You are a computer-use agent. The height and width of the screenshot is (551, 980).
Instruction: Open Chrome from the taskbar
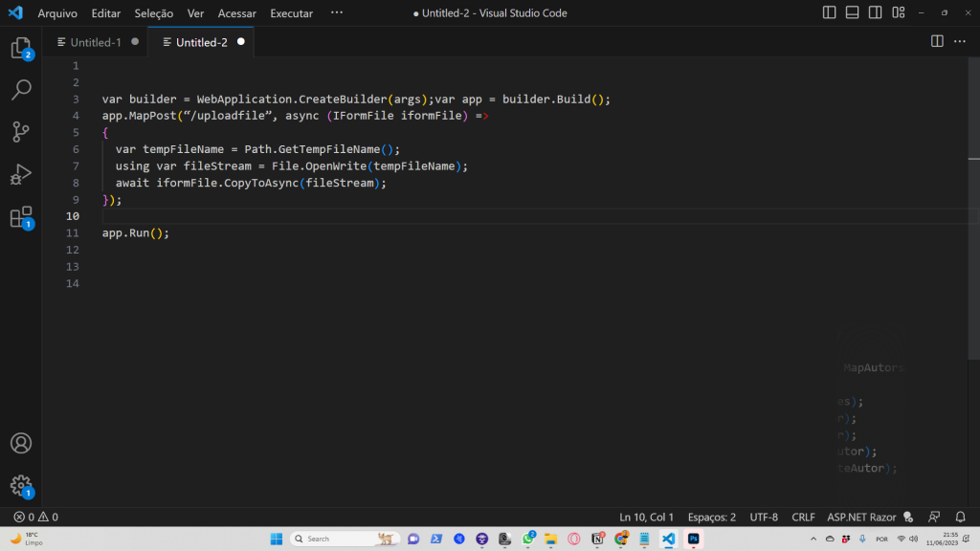coord(621,539)
